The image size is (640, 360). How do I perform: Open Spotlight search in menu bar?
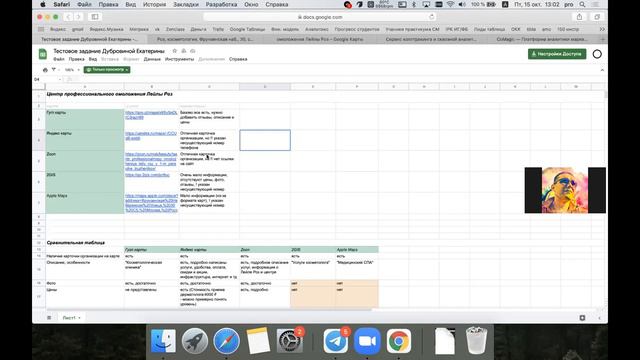point(582,4)
